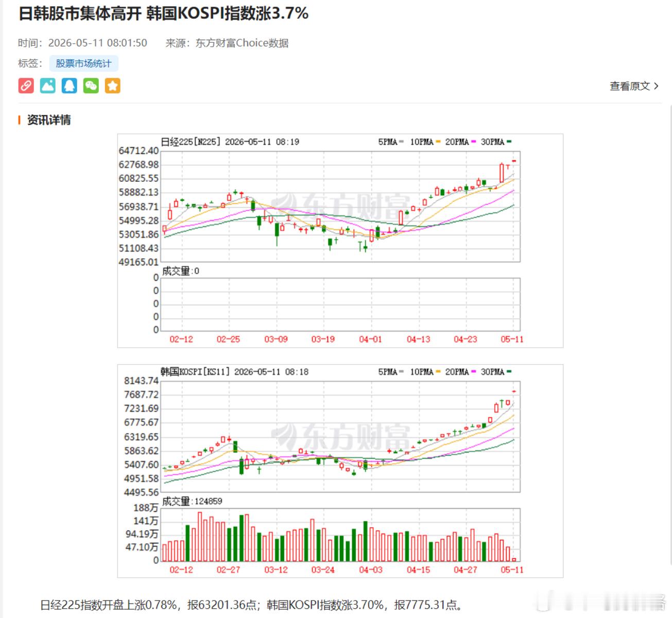This screenshot has height=618, width=672.
Task: Click source text 东方财富Choice数据
Action: click(x=242, y=43)
